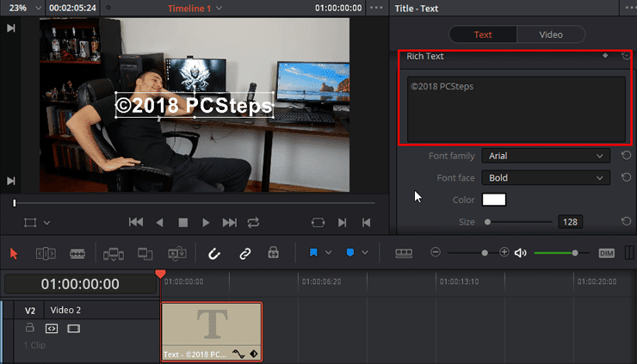Zoom in timeline with plus button

coord(504,252)
